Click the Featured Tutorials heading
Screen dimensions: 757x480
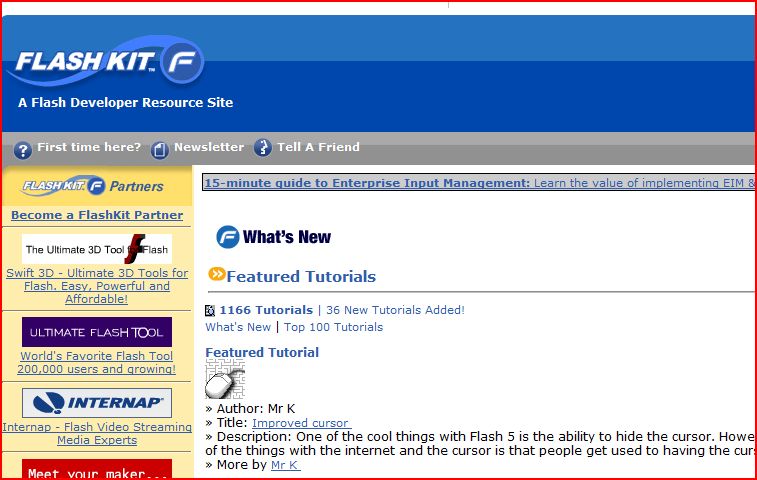[x=301, y=276]
